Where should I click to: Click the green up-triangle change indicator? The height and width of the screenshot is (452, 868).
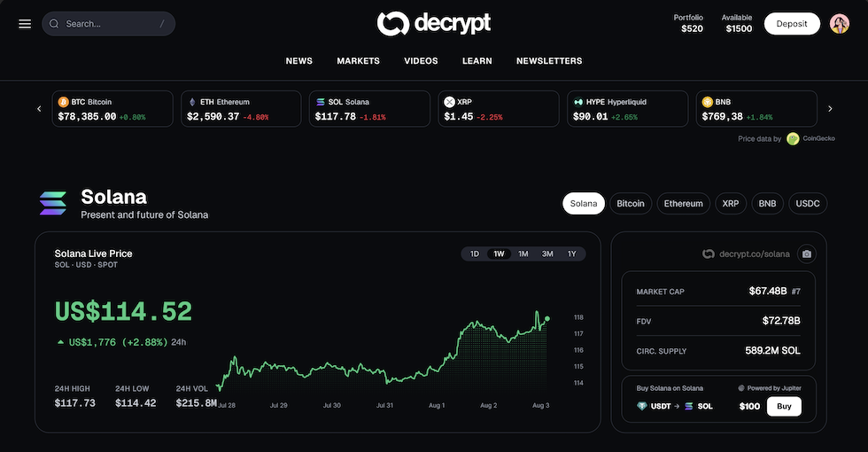60,342
